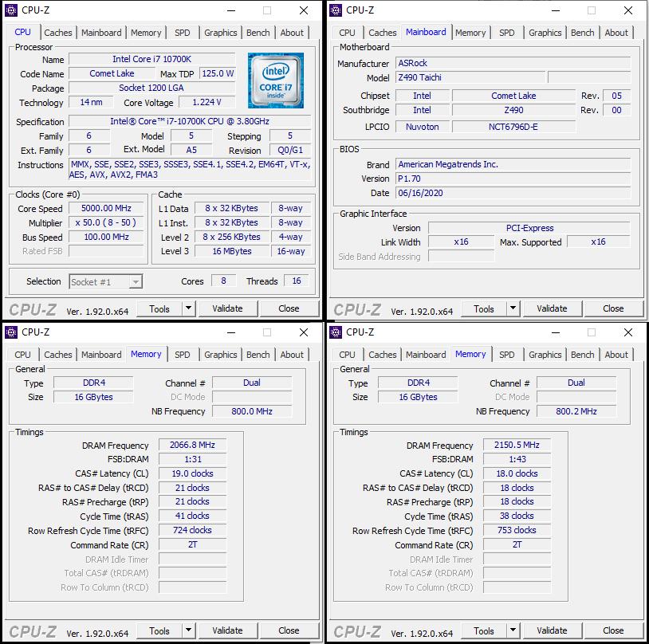
Task: Open Mainboard tab in top-left CPU window
Action: click(101, 33)
